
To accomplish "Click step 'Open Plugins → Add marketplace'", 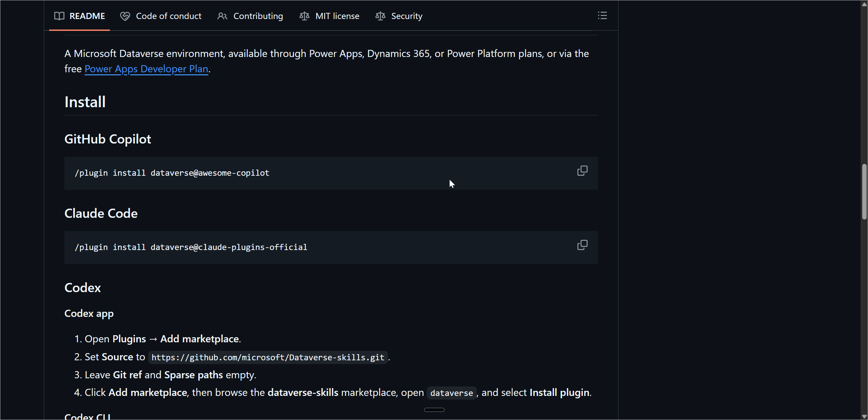I will click(163, 339).
